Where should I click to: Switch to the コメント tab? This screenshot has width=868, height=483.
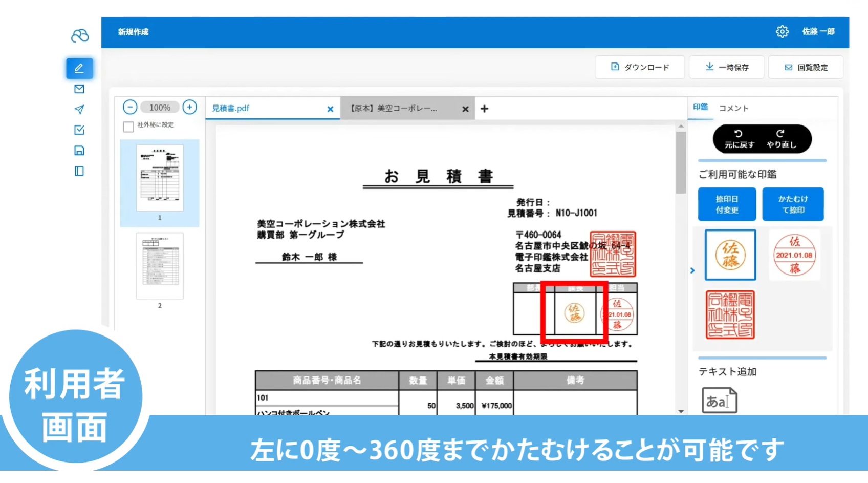pyautogui.click(x=733, y=108)
